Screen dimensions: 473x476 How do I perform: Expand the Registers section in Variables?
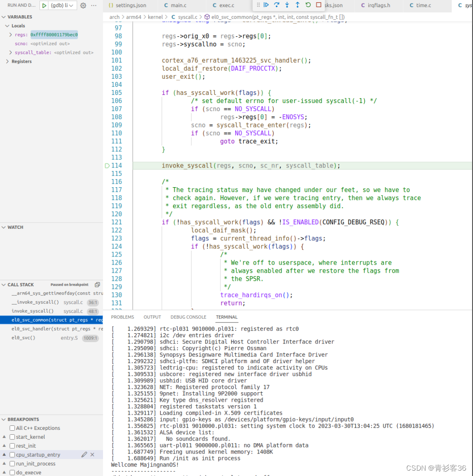click(x=6, y=61)
